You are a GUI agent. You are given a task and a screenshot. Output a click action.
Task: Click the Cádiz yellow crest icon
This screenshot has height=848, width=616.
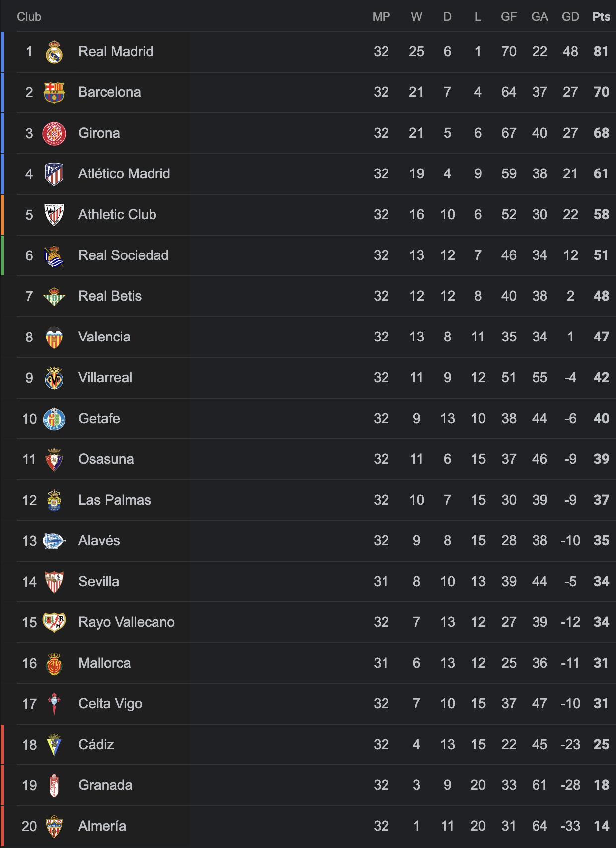(54, 745)
